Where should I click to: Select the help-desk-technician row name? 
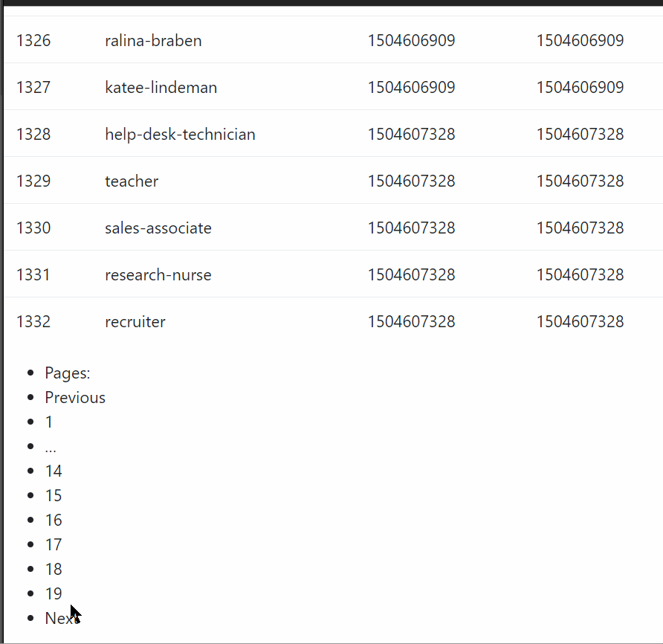point(180,135)
